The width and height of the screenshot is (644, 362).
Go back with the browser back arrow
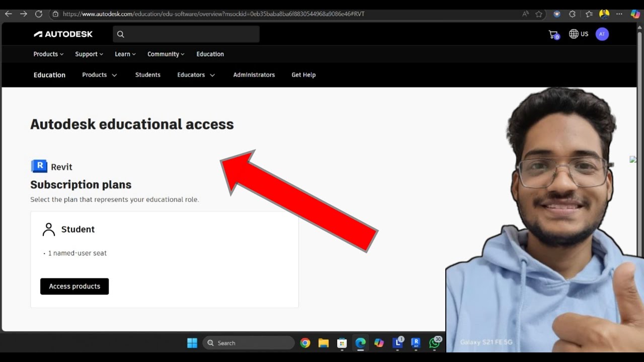coord(8,14)
